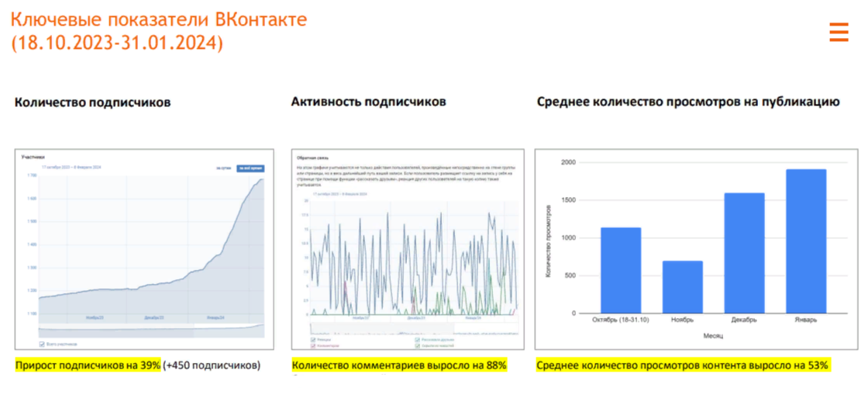Click the text '(+450 подписчиков)'
868x401 pixels.
212,365
